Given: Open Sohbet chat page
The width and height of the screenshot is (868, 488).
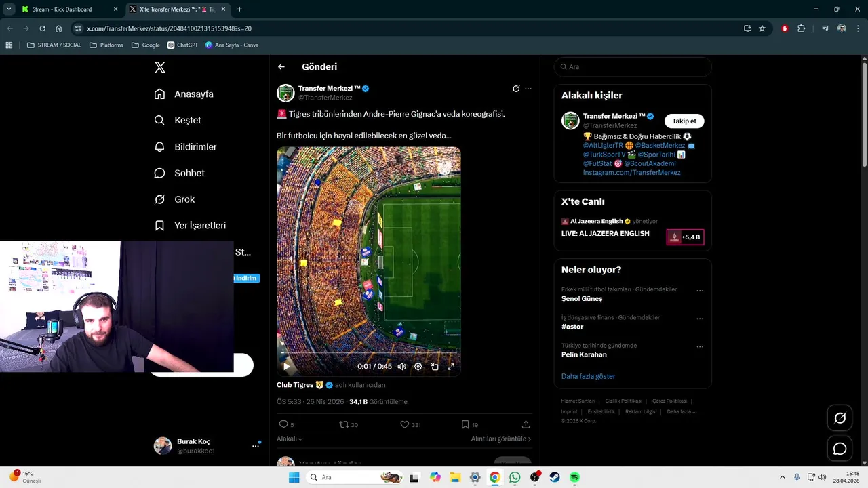Looking at the screenshot, I should (179, 173).
